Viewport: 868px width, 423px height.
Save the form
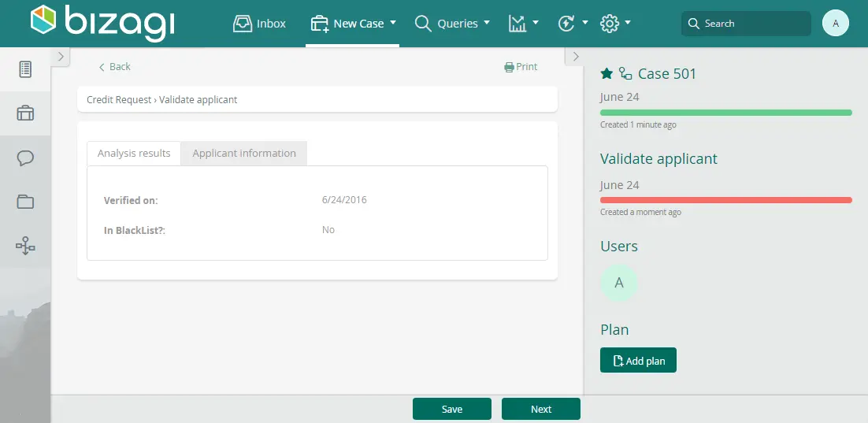click(451, 409)
